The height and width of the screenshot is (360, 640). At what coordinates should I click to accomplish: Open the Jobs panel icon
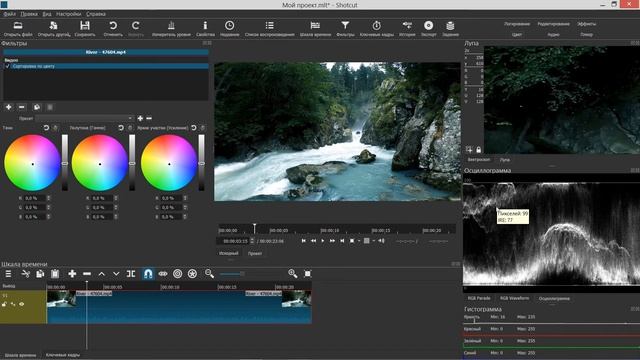tap(450, 26)
